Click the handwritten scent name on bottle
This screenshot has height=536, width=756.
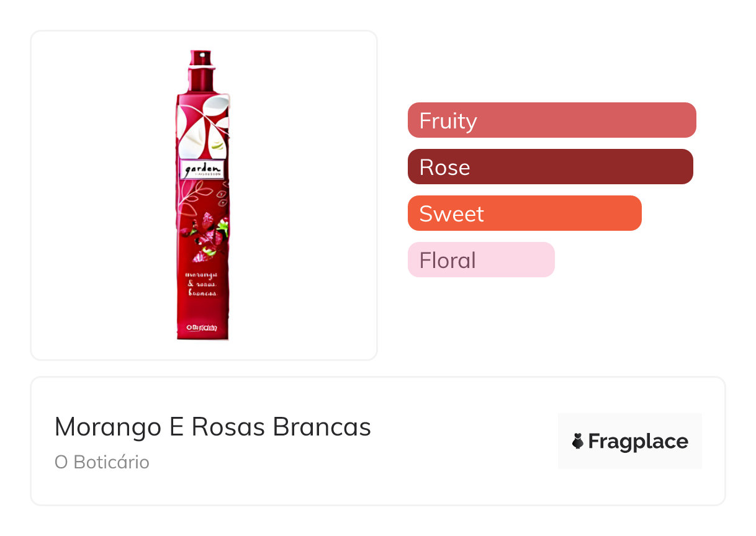click(x=201, y=284)
